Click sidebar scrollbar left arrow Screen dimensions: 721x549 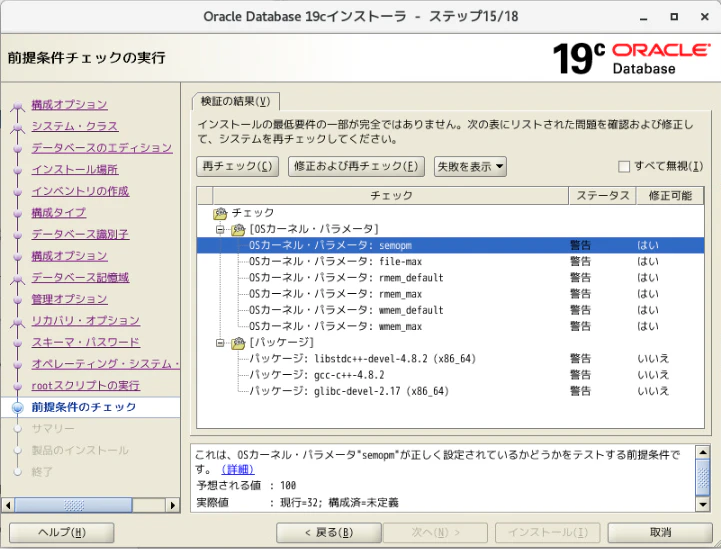8,505
